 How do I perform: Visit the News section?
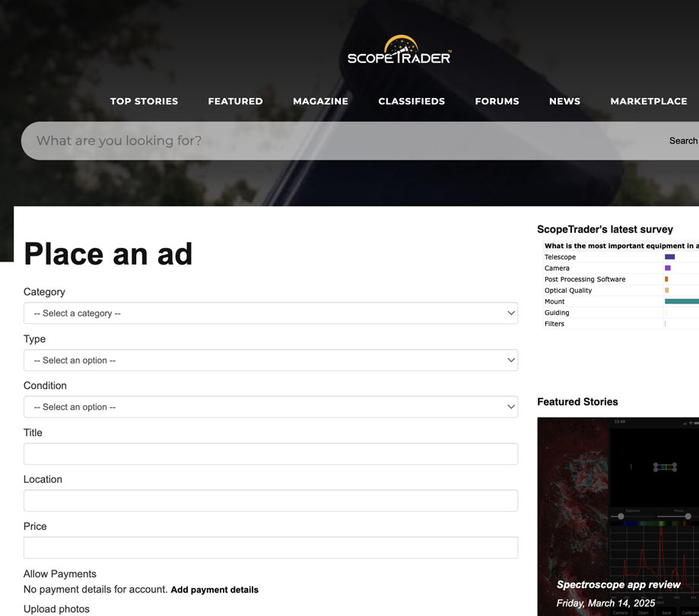coord(564,101)
